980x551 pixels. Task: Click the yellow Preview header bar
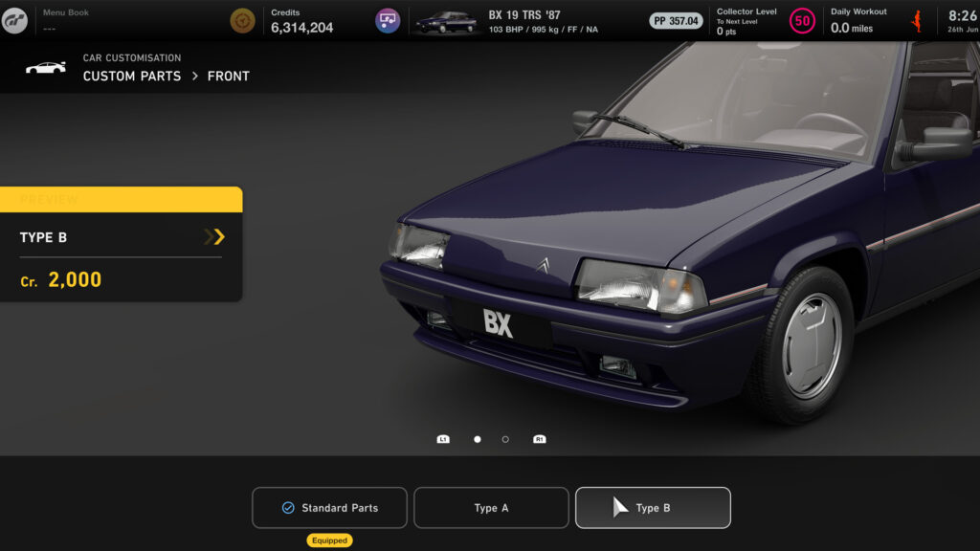pyautogui.click(x=122, y=199)
